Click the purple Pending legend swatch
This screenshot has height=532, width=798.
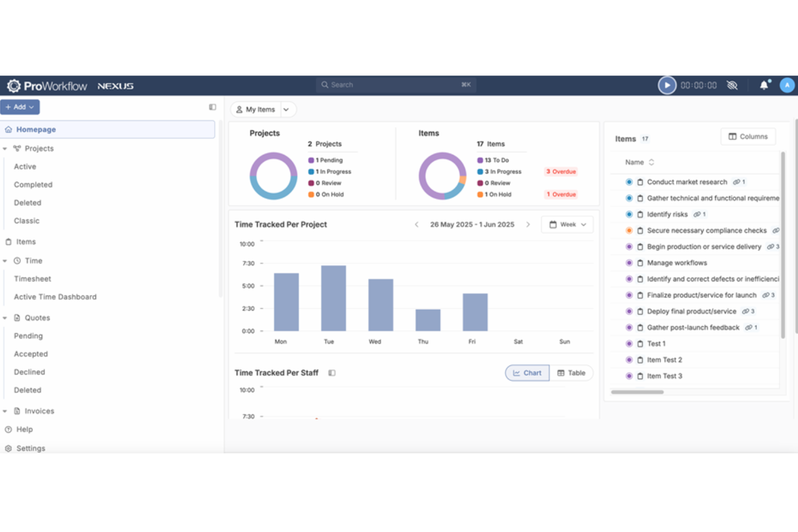click(311, 160)
